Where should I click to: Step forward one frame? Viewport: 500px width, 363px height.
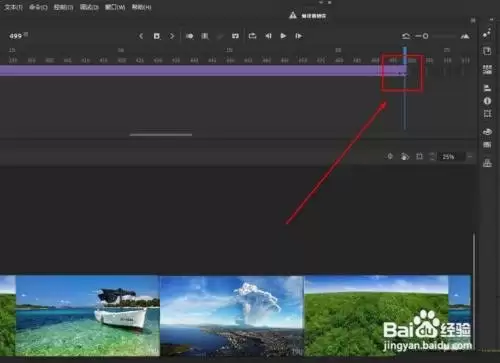[x=299, y=36]
